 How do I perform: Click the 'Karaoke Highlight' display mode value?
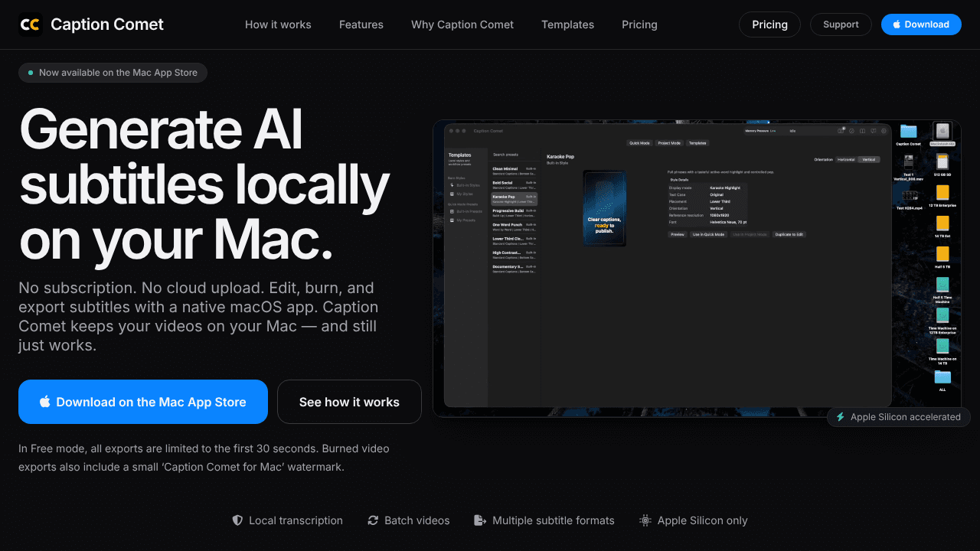tap(725, 187)
